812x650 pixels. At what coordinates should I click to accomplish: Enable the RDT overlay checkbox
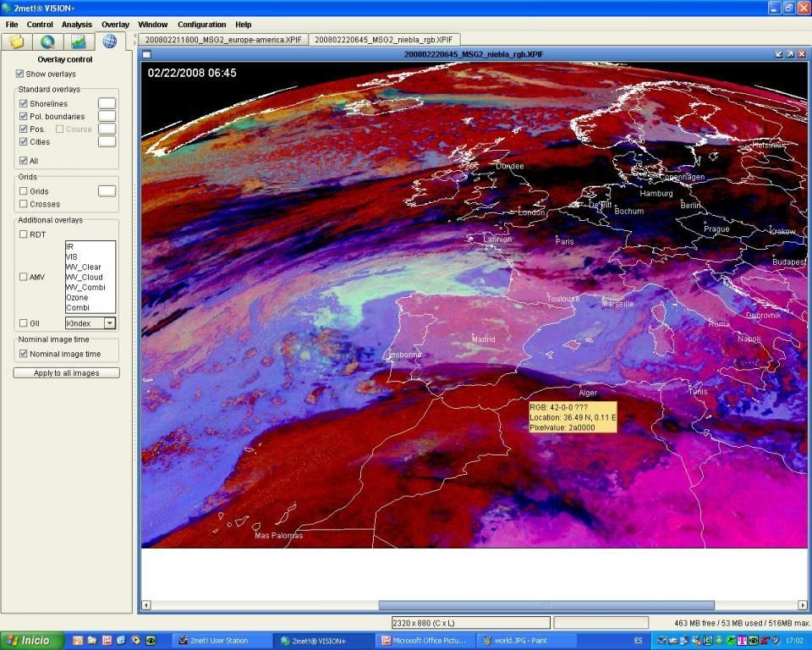(24, 234)
